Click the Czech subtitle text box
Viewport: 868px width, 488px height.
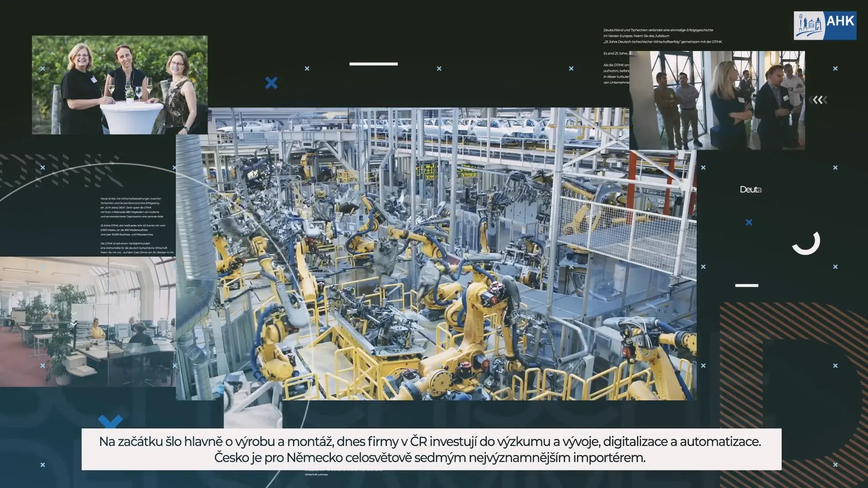point(431,449)
